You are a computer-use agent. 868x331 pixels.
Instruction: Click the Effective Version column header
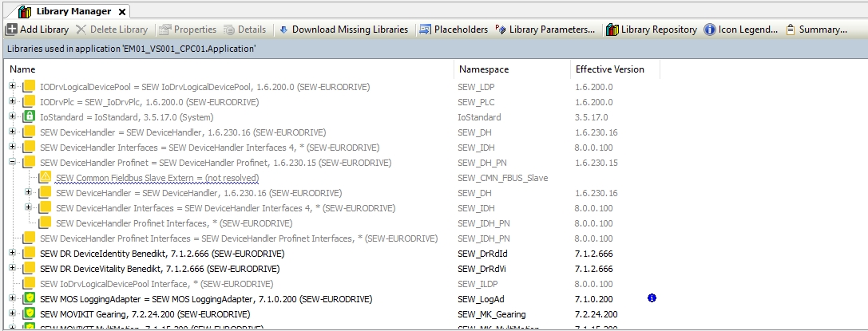point(609,69)
